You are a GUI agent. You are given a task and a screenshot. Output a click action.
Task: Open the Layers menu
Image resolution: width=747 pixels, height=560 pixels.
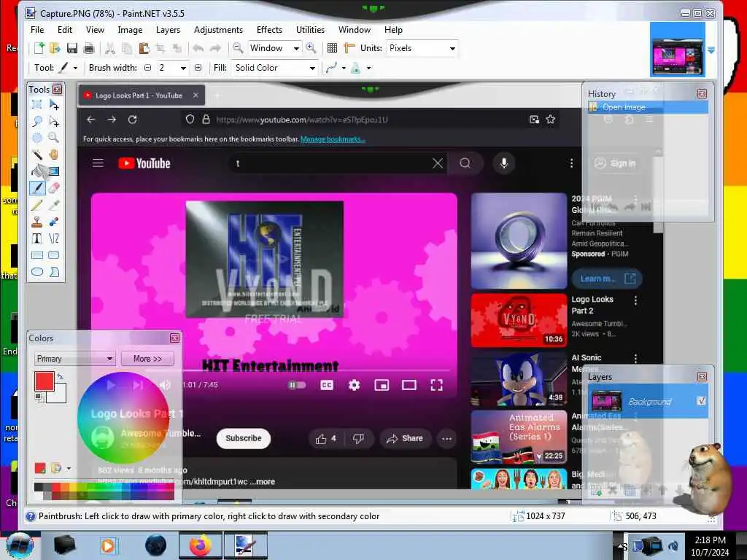point(169,29)
